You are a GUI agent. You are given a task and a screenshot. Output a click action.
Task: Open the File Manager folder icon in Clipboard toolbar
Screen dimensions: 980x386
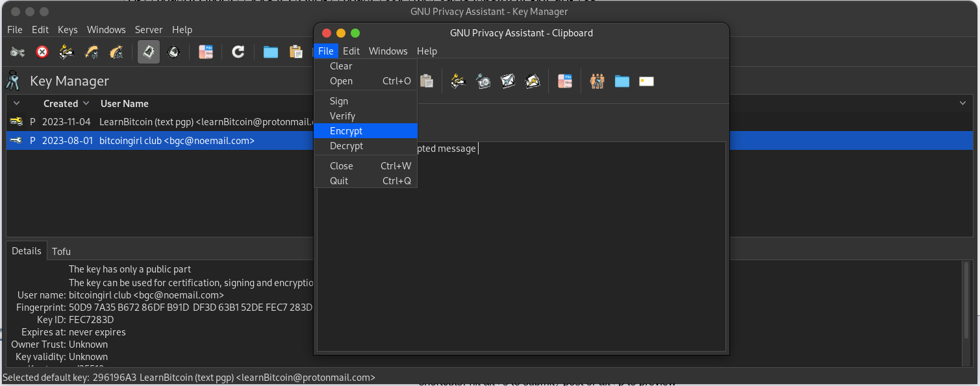(622, 81)
